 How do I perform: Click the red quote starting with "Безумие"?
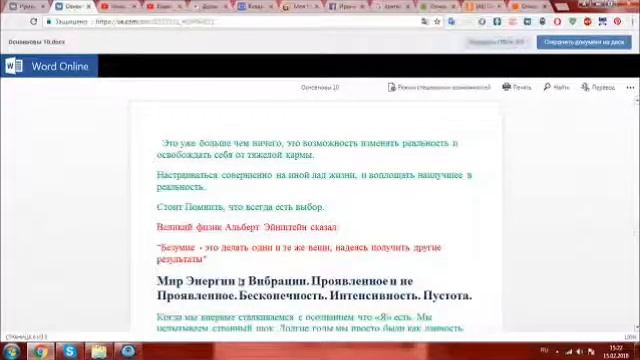pos(299,253)
